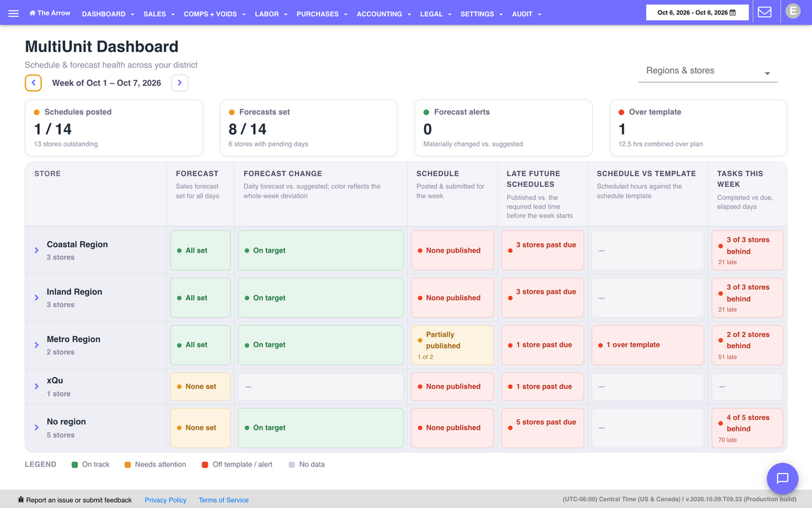The width and height of the screenshot is (812, 508).
Task: Click Inland Region 3 of 3 stores behind
Action: [x=747, y=298]
